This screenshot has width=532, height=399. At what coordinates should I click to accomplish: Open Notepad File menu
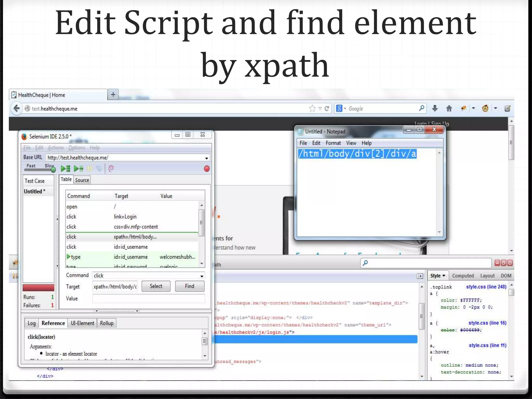click(x=303, y=143)
